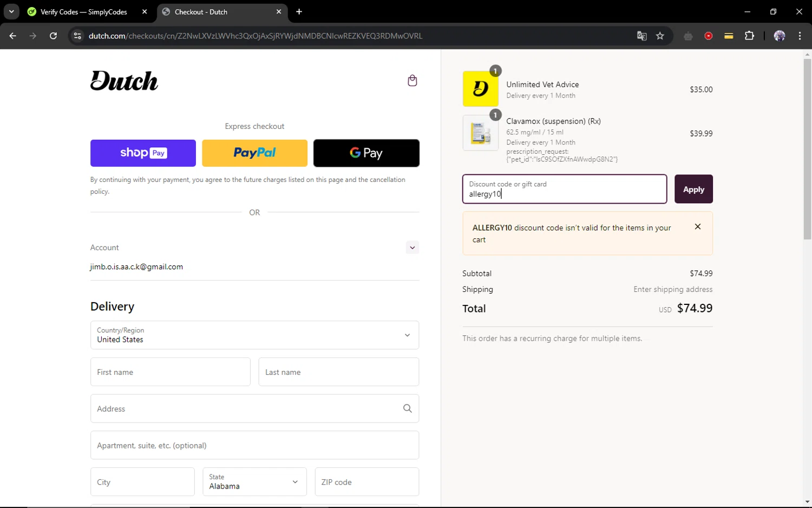
Task: Dismiss the ALLERGY10 invalid code message
Action: (x=697, y=227)
